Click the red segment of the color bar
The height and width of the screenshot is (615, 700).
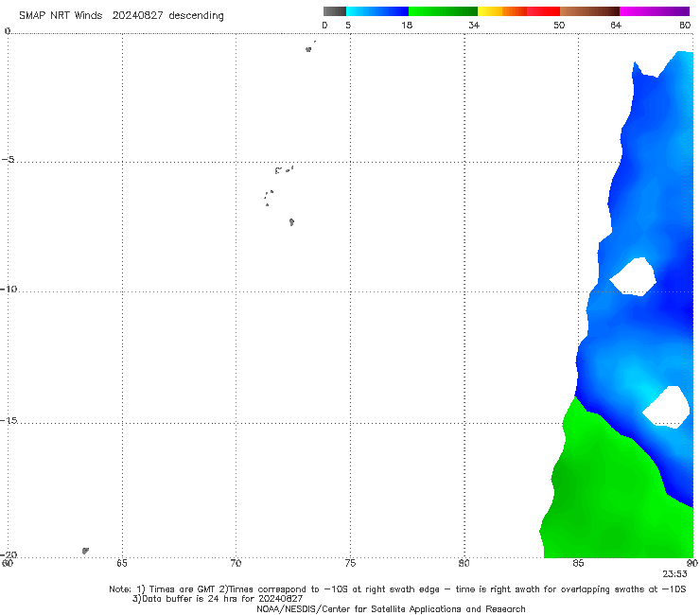pos(543,11)
